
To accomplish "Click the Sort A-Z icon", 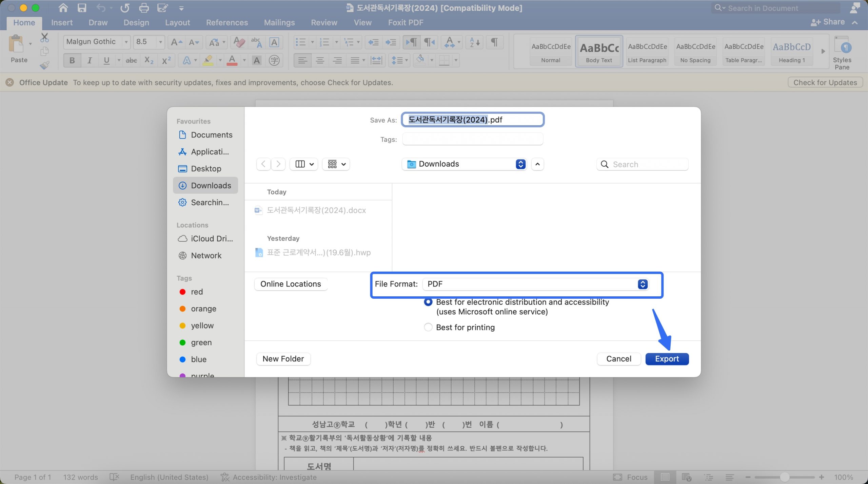I will pos(474,42).
